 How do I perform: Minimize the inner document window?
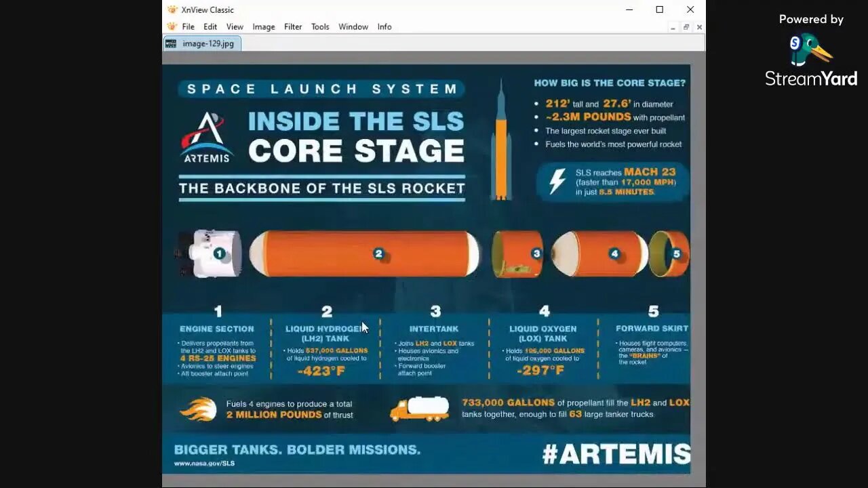point(673,27)
